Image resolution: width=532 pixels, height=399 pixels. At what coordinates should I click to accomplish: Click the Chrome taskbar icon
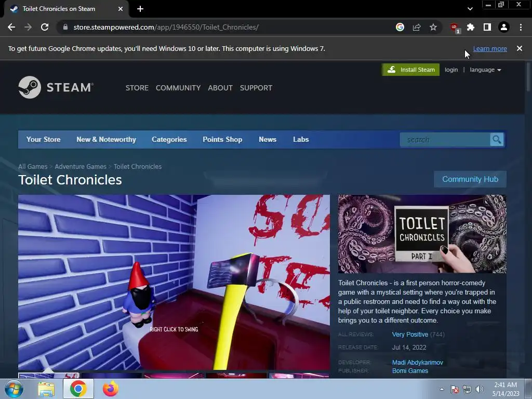(x=78, y=389)
